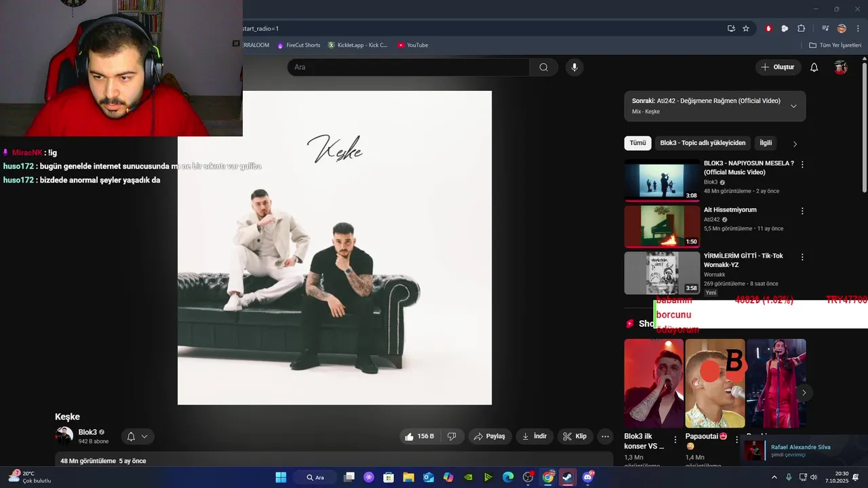Open Chrome profile avatar in toolbar
868x488 pixels.
(x=842, y=28)
